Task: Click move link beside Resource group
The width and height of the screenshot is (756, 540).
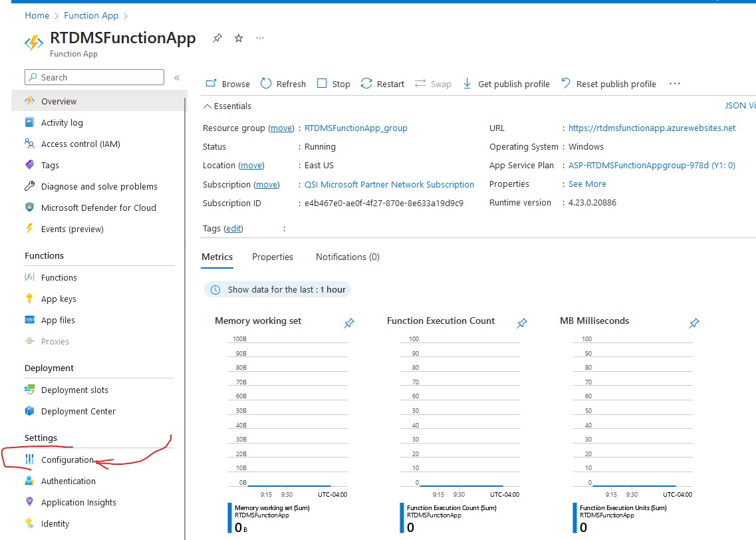Action: 281,128
